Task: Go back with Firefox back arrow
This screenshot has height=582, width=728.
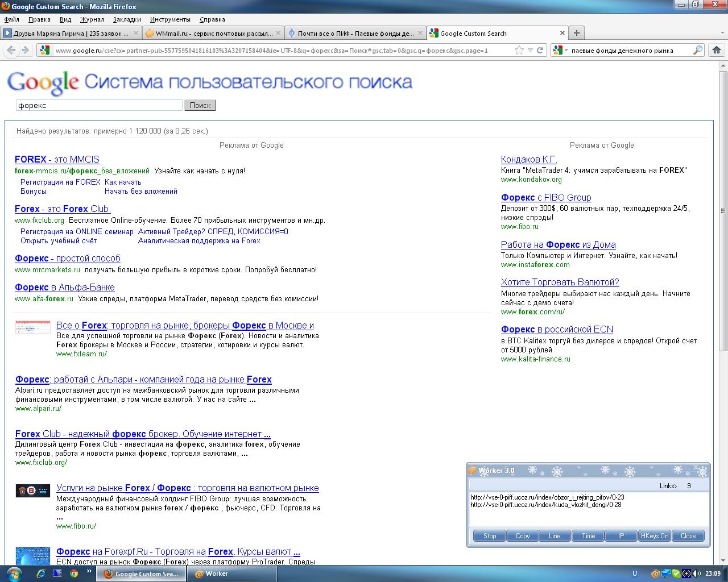Action: tap(11, 50)
